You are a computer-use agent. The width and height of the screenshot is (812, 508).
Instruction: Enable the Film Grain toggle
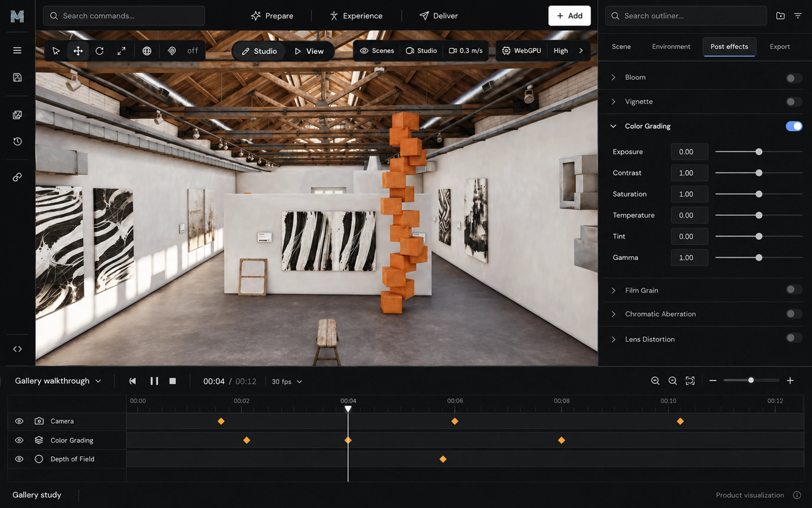794,289
